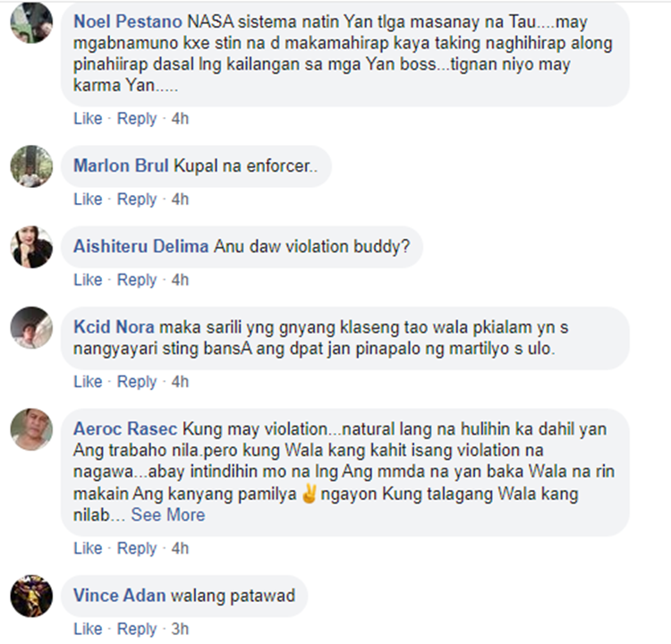
Task: View Aeroc Rasec's avatar image
Action: tap(31, 429)
